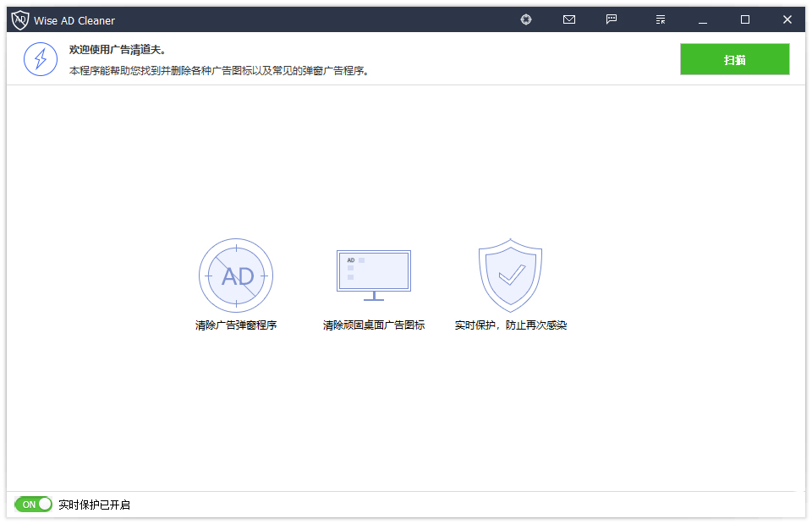Click the green 扫描 scan button
812x524 pixels.
(734, 59)
